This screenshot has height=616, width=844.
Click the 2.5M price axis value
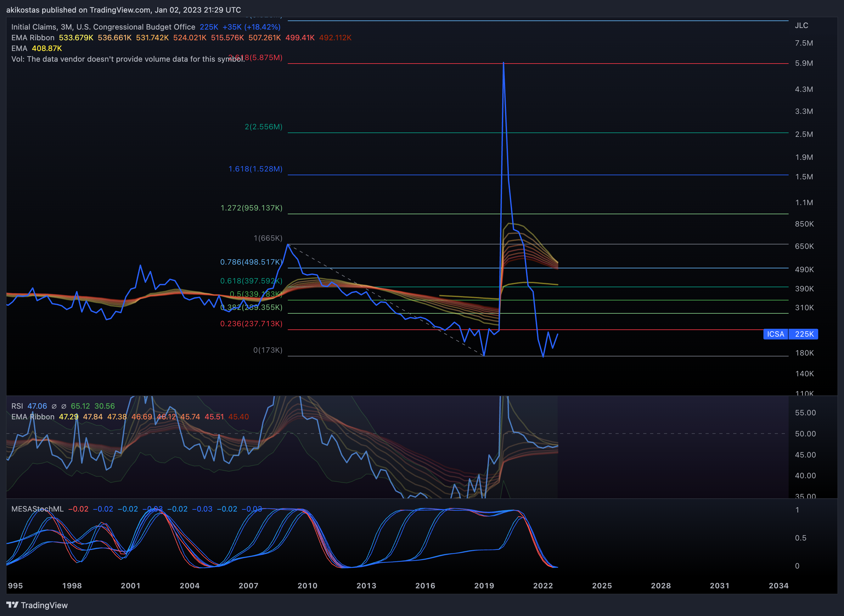tap(804, 134)
